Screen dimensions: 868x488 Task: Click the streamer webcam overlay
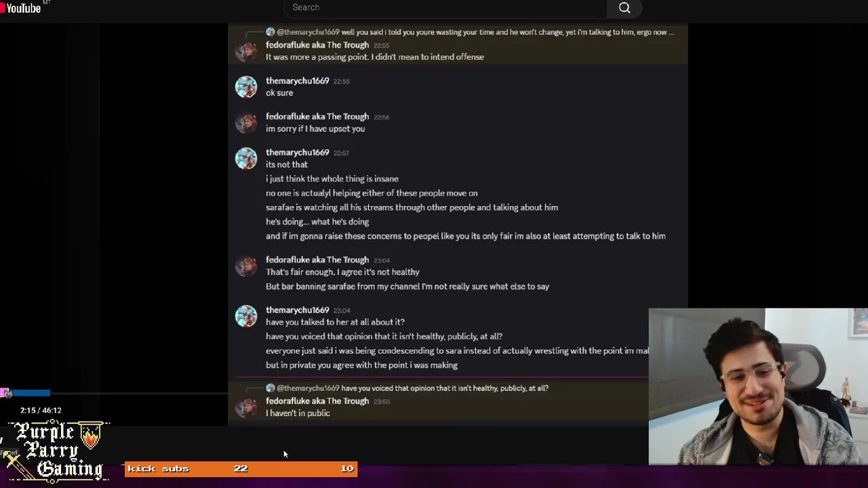[x=758, y=386]
